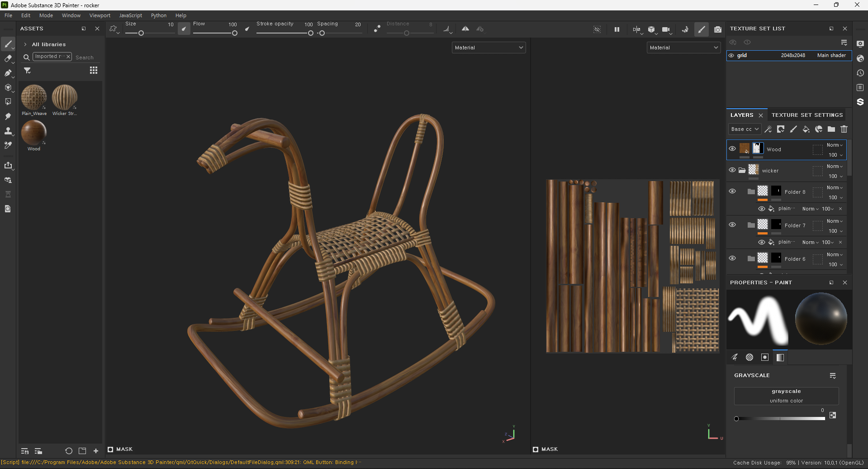
Task: Select the Paint brush tool
Action: click(8, 44)
